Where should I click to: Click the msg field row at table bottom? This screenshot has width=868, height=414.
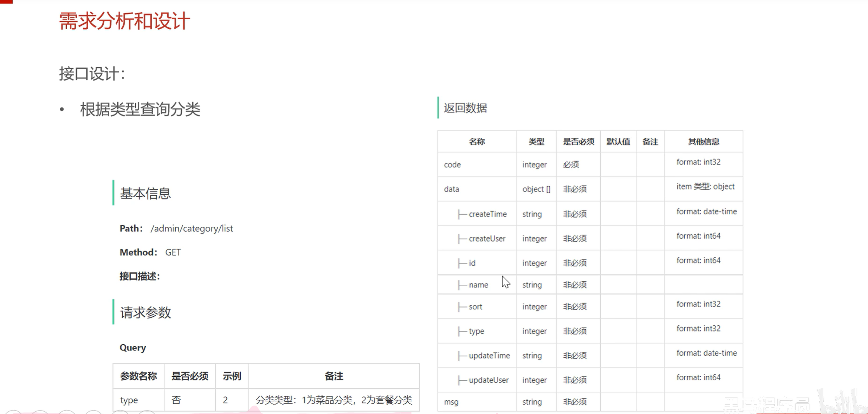(x=451, y=402)
